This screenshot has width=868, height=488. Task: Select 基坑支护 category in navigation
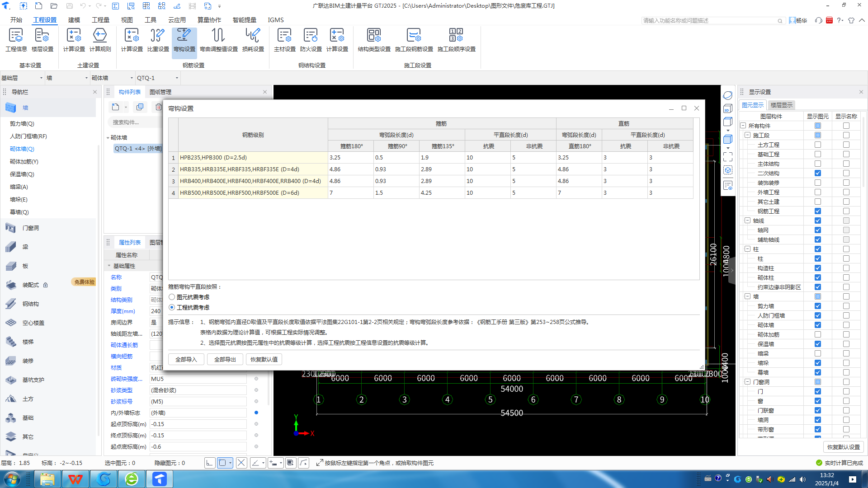pyautogui.click(x=33, y=380)
